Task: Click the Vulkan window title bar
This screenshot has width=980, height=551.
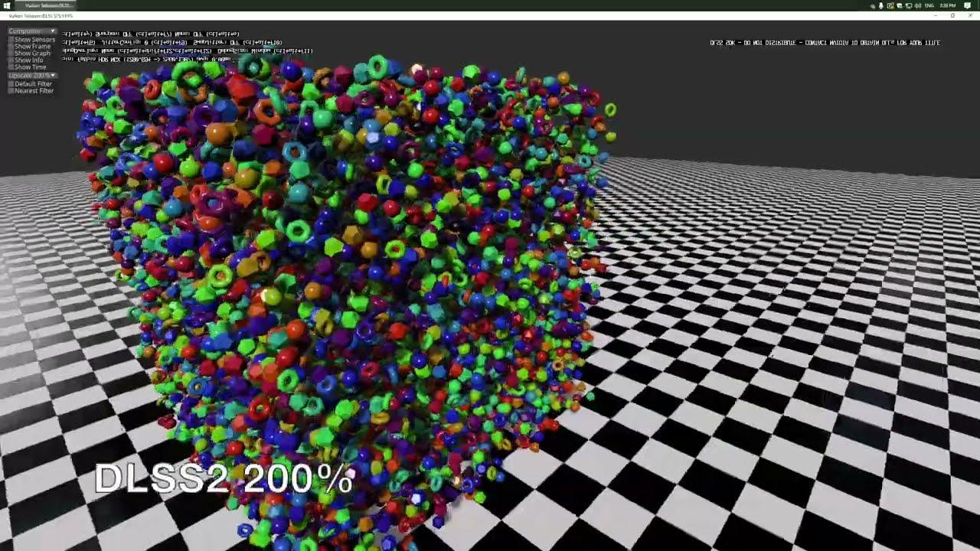Action: (459, 15)
